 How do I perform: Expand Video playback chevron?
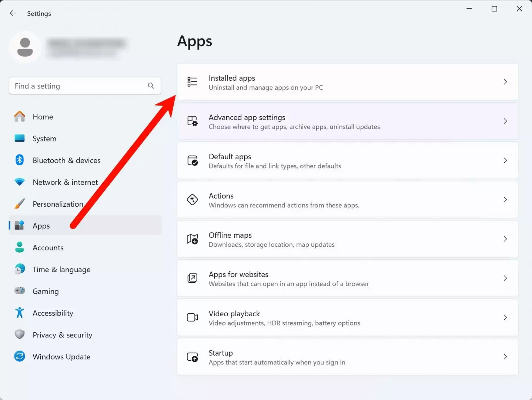coord(505,317)
